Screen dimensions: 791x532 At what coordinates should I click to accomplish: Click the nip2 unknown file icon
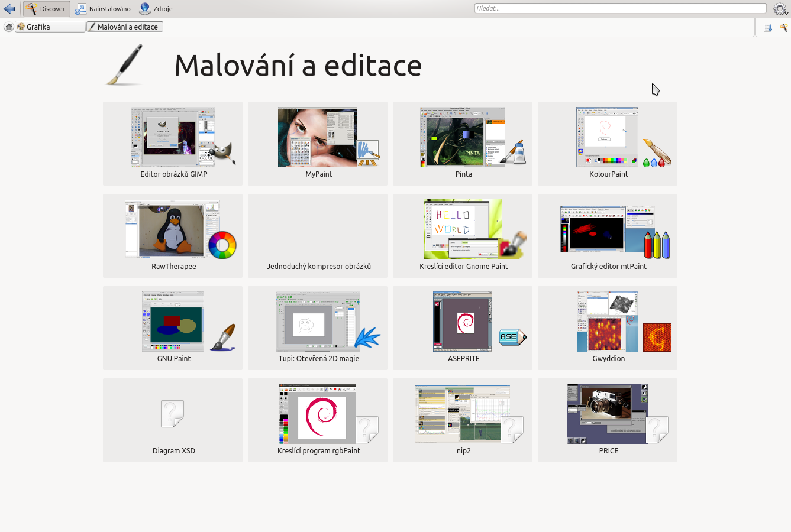click(x=512, y=429)
